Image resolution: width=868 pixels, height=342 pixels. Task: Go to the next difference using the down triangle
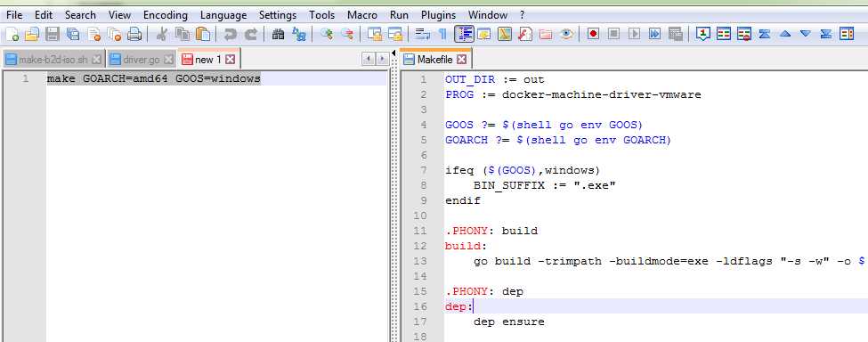[806, 35]
